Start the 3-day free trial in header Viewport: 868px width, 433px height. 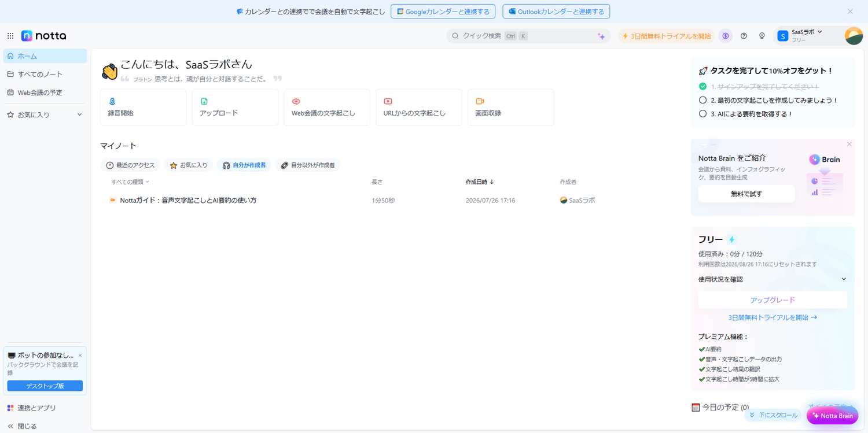(667, 36)
